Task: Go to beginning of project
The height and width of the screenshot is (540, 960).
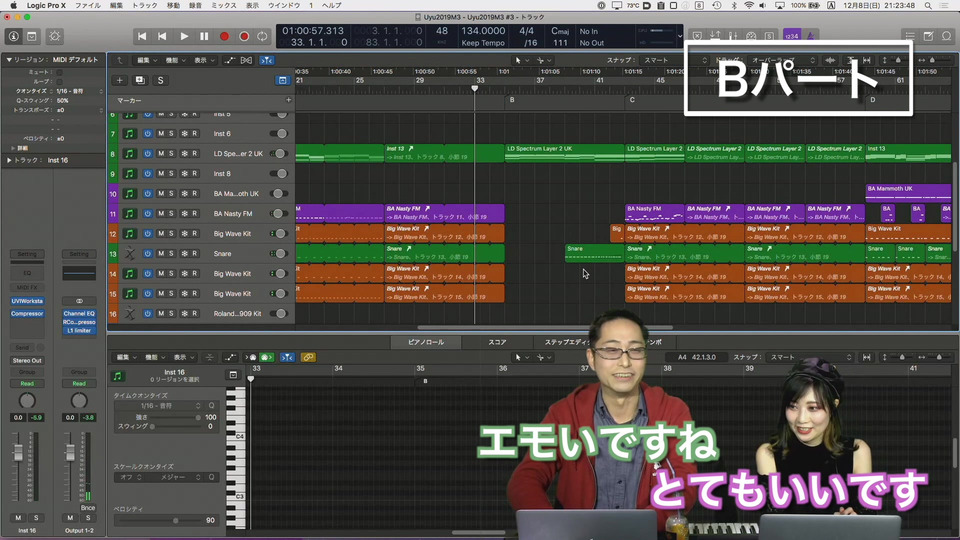Action: pos(141,36)
